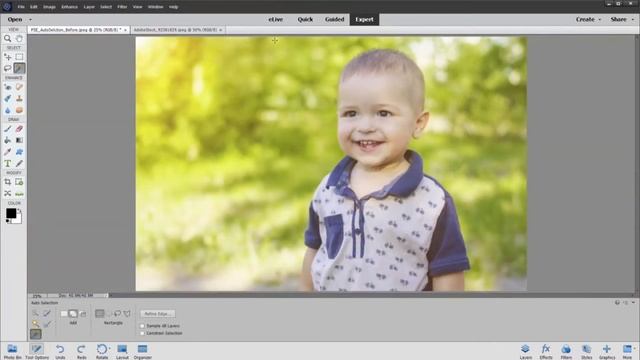Select the Red Eye Removal tool
This screenshot has width=640, height=360.
7,87
